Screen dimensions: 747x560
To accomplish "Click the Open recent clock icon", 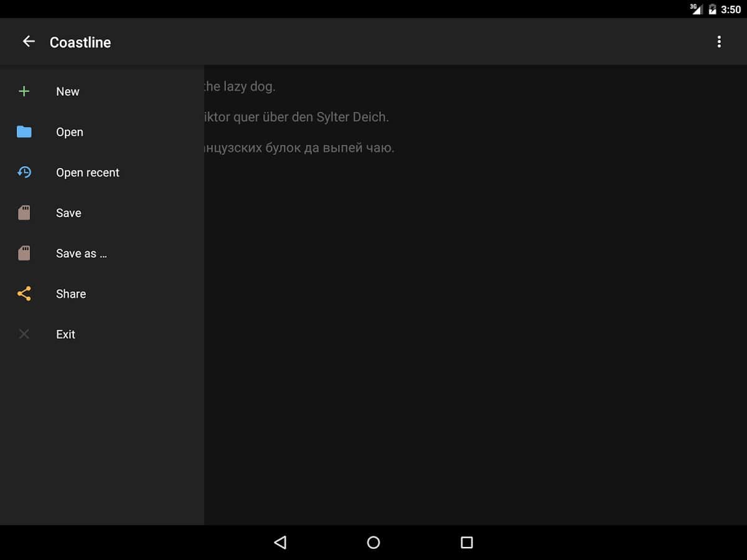I will click(x=24, y=172).
